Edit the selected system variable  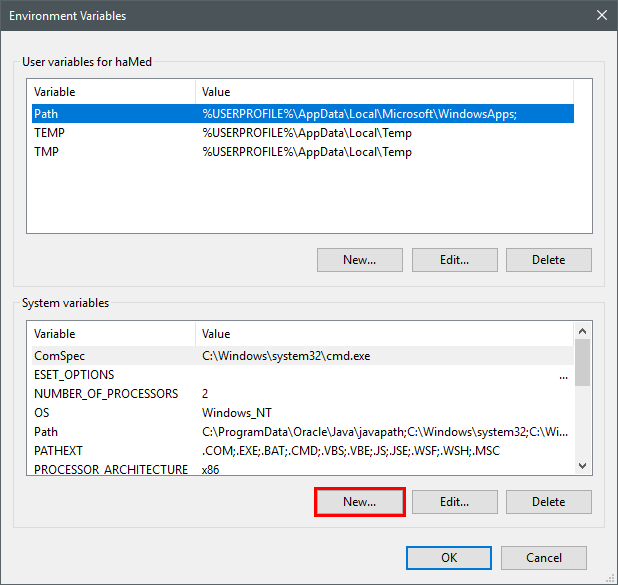454,502
